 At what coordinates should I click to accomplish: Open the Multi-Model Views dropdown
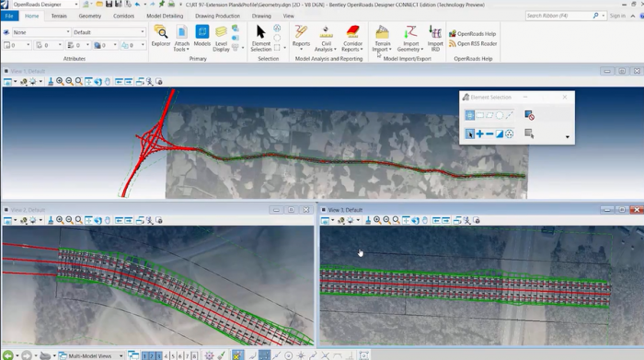pos(91,356)
